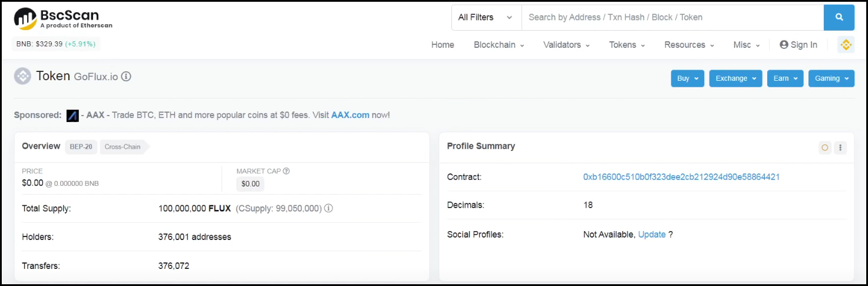The image size is (868, 286).
Task: Click the Decimals value 18
Action: [588, 205]
